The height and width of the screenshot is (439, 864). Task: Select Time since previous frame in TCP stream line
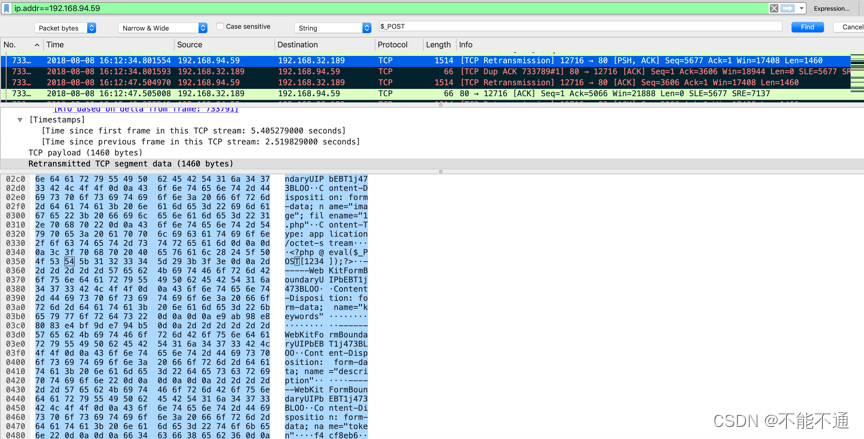(x=201, y=142)
